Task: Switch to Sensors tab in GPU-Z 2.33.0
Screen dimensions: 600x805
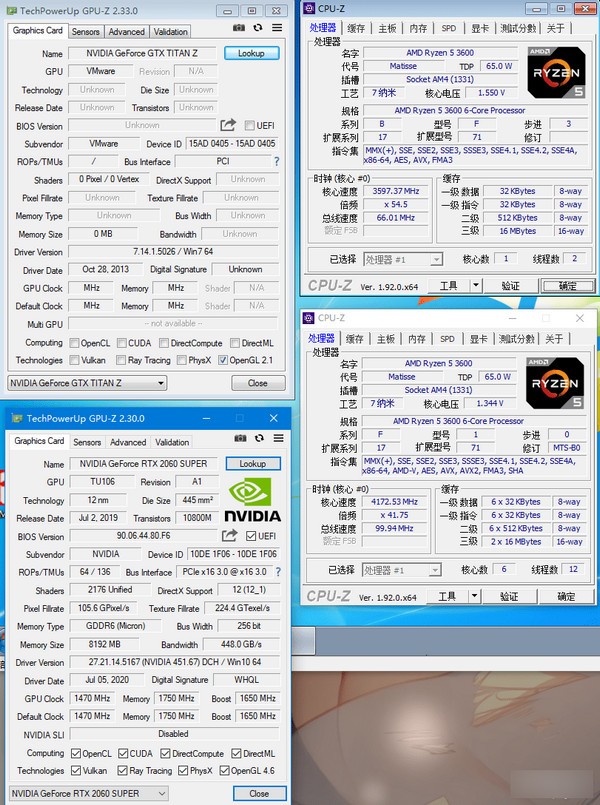Action: (85, 31)
